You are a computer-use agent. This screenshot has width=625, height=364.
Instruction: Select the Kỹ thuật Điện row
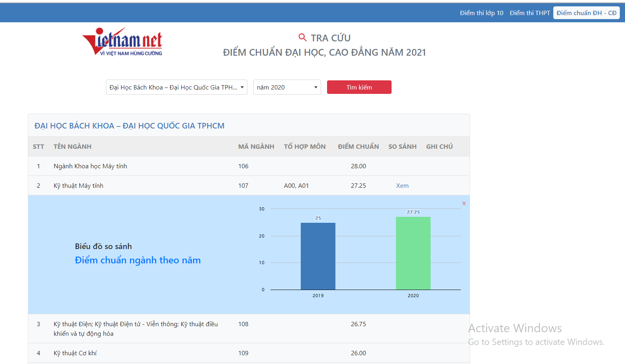point(135,329)
